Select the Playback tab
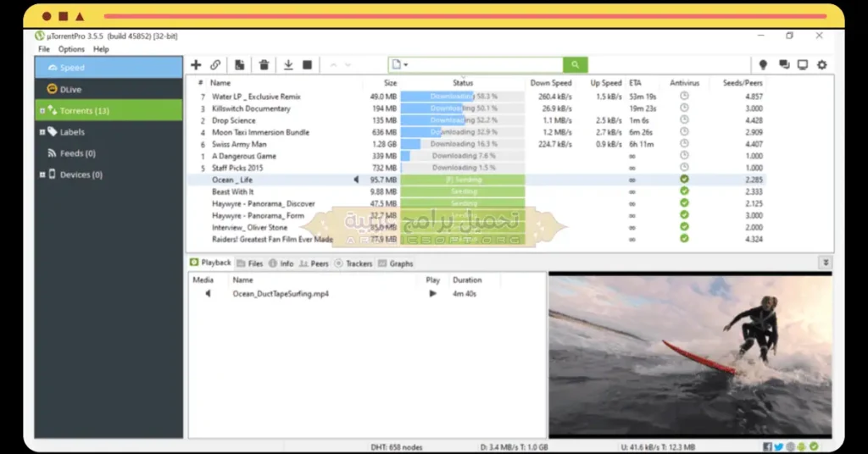 pyautogui.click(x=210, y=263)
